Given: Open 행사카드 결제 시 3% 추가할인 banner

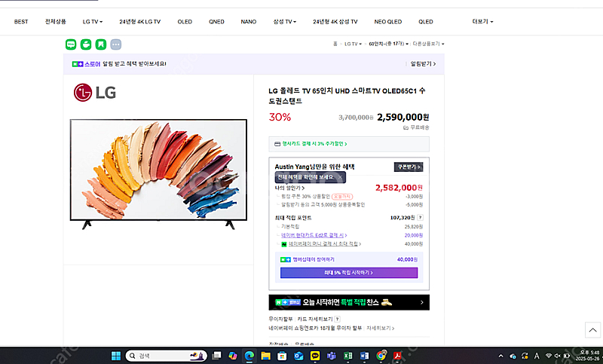Looking at the screenshot, I should [x=349, y=144].
